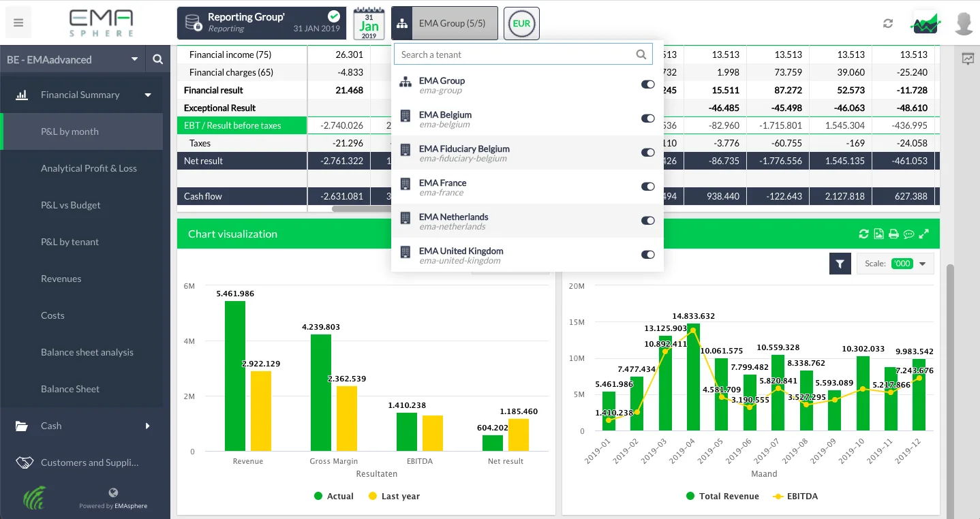Click the green EMAsphere leaf logo in sidebar footer

tap(34, 498)
